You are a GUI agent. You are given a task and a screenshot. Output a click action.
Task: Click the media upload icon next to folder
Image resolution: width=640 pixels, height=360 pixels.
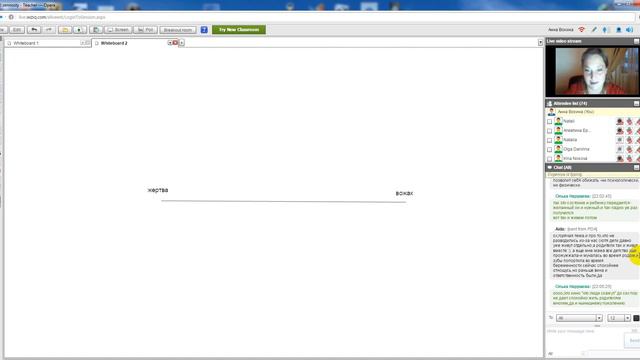80,30
